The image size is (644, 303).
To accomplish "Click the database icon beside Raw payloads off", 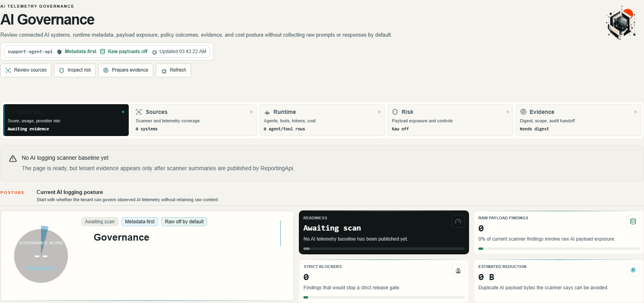I will tap(103, 52).
